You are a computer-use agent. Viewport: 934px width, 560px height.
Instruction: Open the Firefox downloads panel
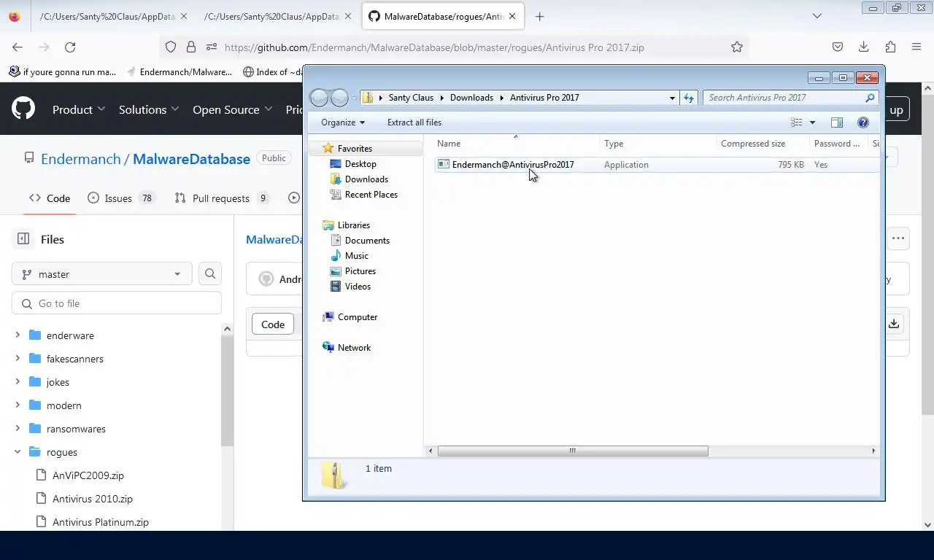click(864, 47)
